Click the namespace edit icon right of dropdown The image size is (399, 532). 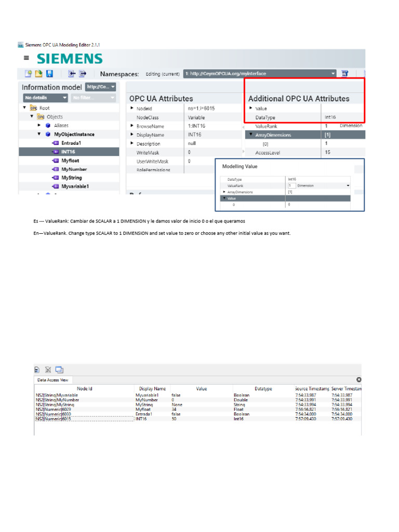point(345,74)
